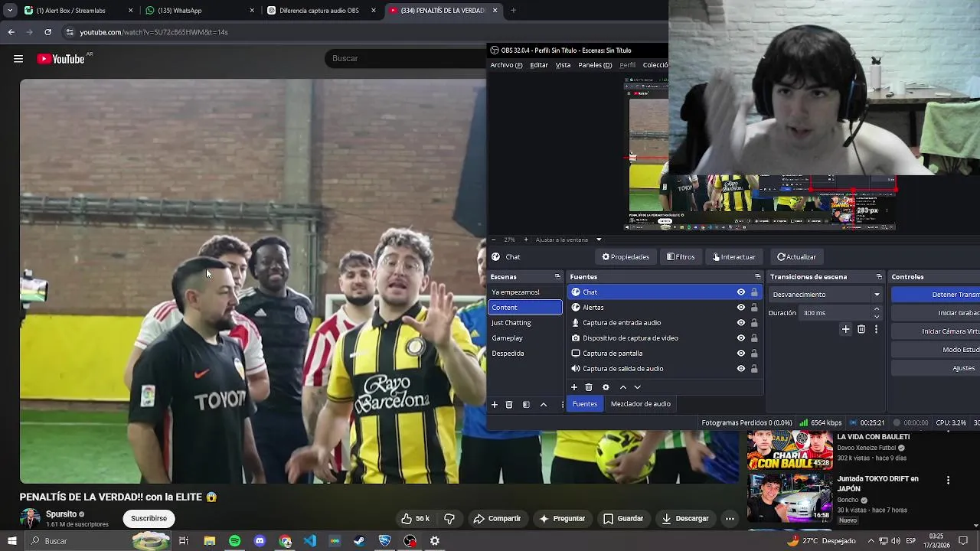The width and height of the screenshot is (980, 551).
Task: Undock the Transiciones de escena panel
Action: [879, 277]
